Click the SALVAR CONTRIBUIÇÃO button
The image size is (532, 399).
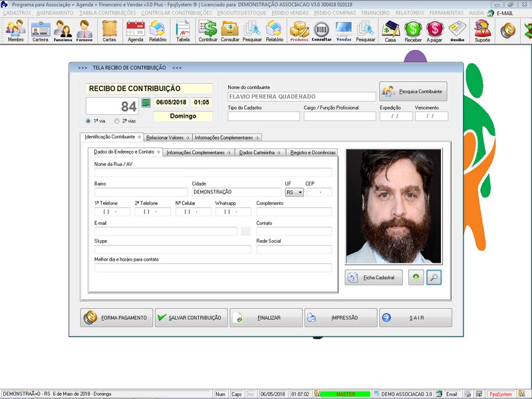click(x=192, y=318)
